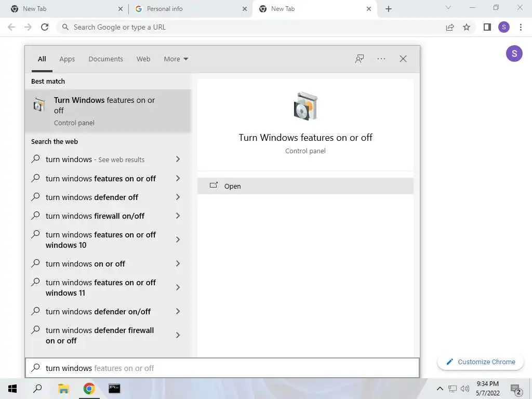
Task: Share this page icon in address bar
Action: pyautogui.click(x=450, y=27)
